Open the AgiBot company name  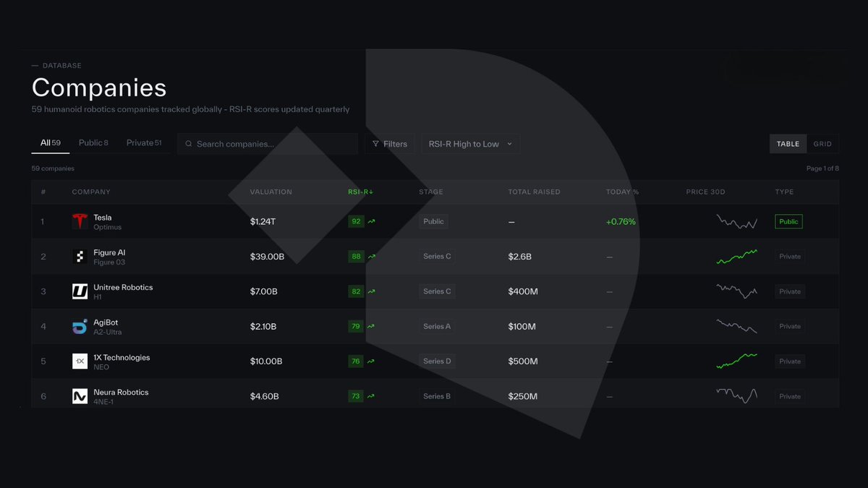[106, 322]
